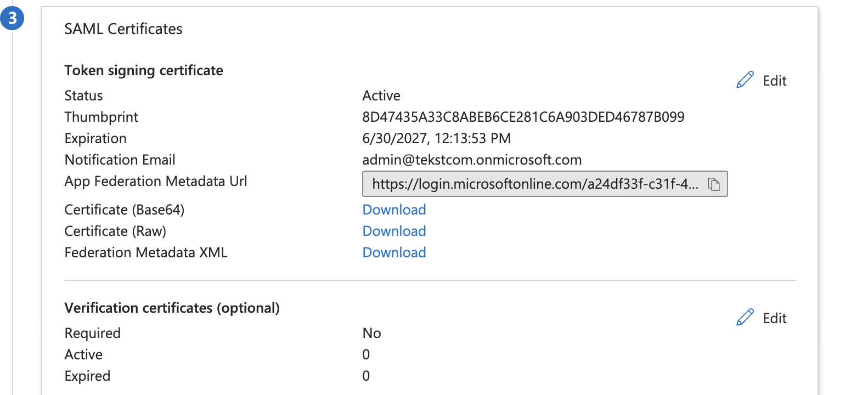Image resolution: width=868 pixels, height=395 pixels.
Task: Click the Federation Metadata XML label
Action: click(145, 252)
